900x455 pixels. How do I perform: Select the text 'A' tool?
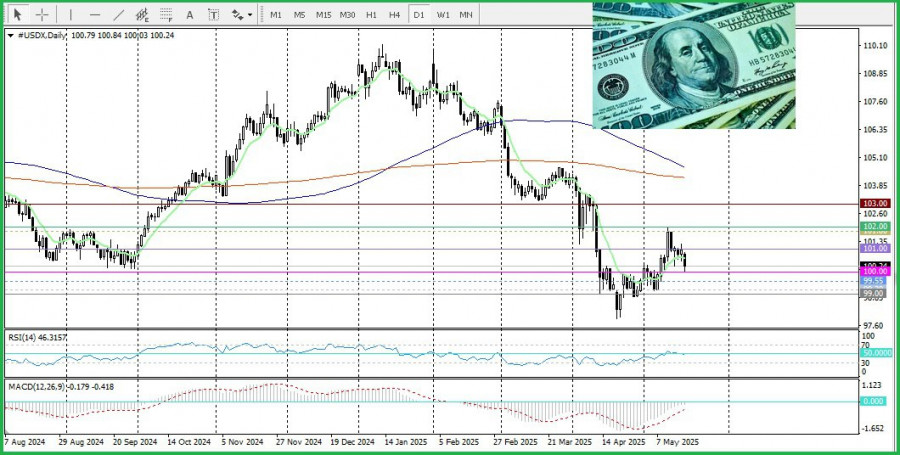tap(190, 15)
